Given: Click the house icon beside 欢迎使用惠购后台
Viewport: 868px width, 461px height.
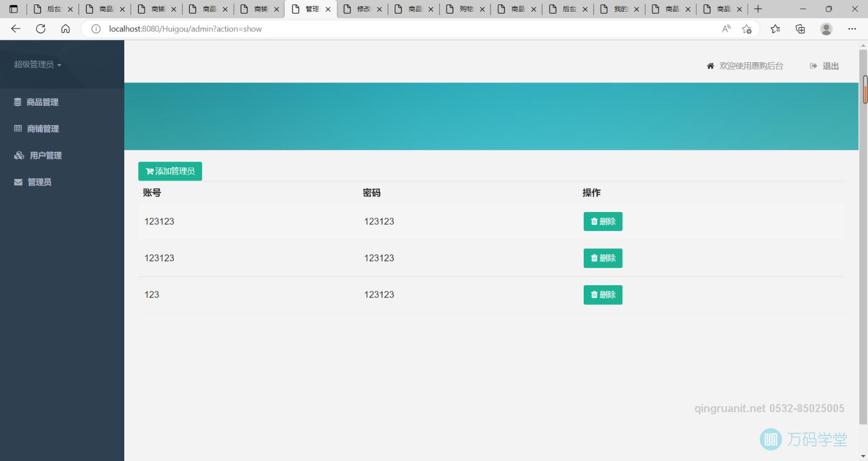Looking at the screenshot, I should pyautogui.click(x=710, y=66).
